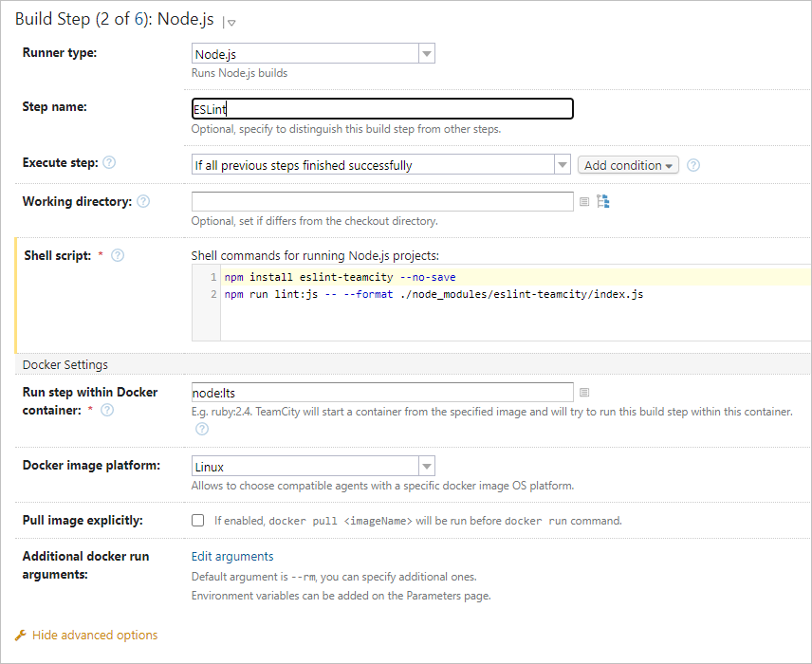The width and height of the screenshot is (812, 664).
Task: Open the Runner type dropdown
Action: [x=426, y=52]
